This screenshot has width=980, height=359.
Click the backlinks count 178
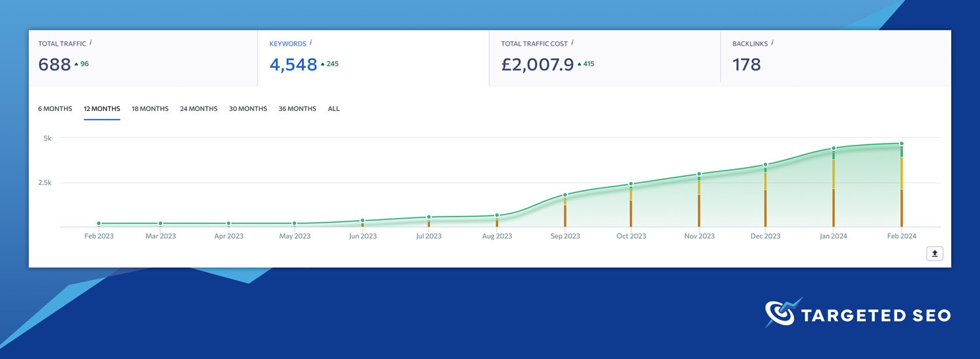pos(747,64)
